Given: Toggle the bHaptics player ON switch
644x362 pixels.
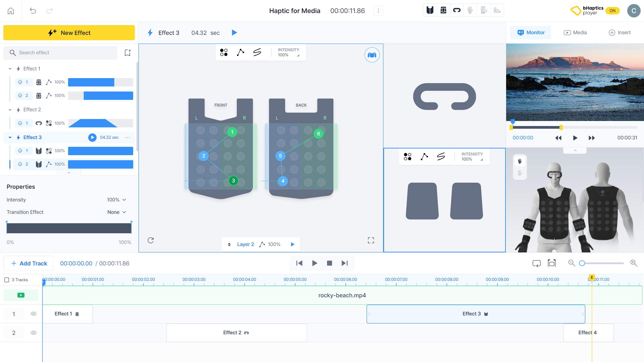Looking at the screenshot, I should (612, 11).
